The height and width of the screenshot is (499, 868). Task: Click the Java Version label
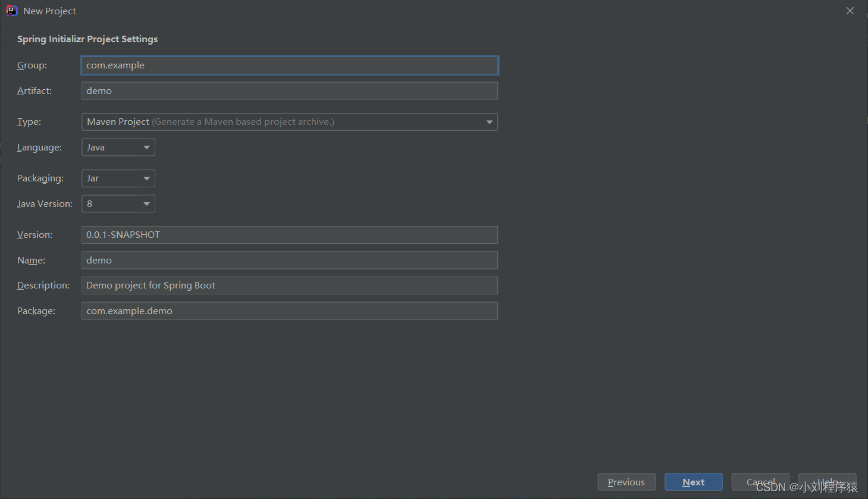45,204
